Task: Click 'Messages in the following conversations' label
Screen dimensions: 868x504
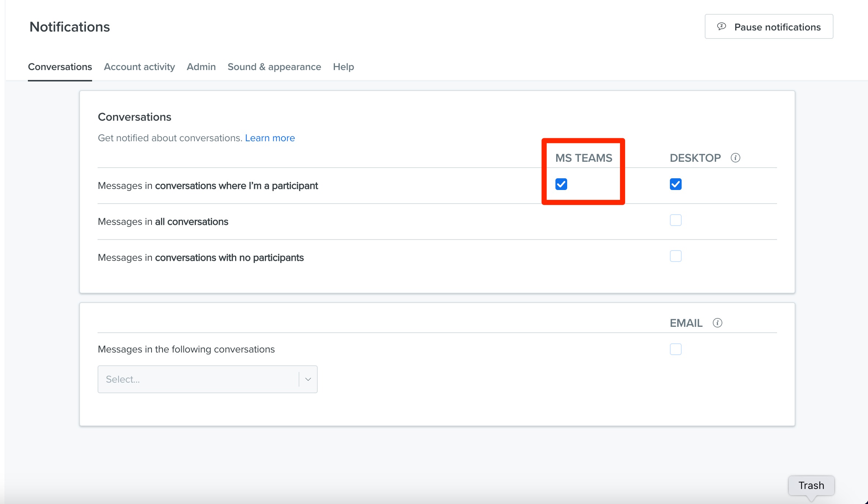Action: [186, 349]
